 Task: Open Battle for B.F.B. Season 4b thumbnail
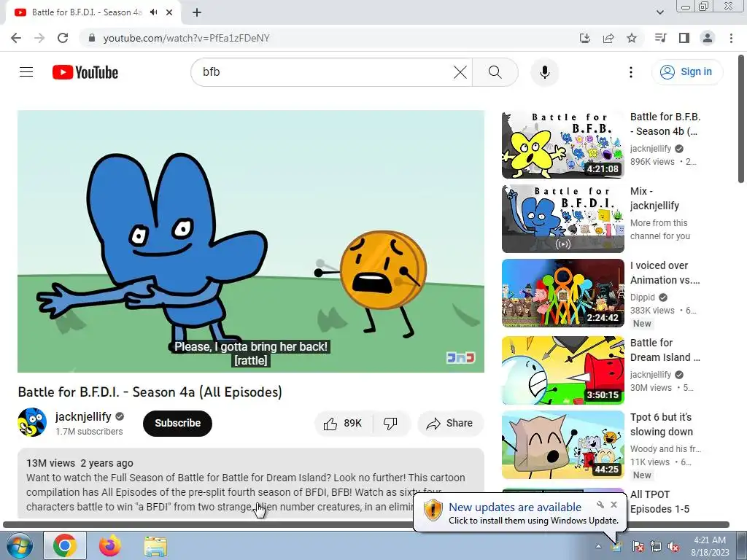click(562, 145)
